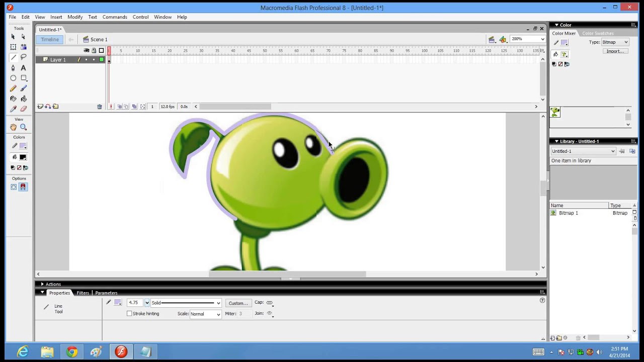This screenshot has width=644, height=362.
Task: Open the Scale Normal dropdown
Action: 205,314
